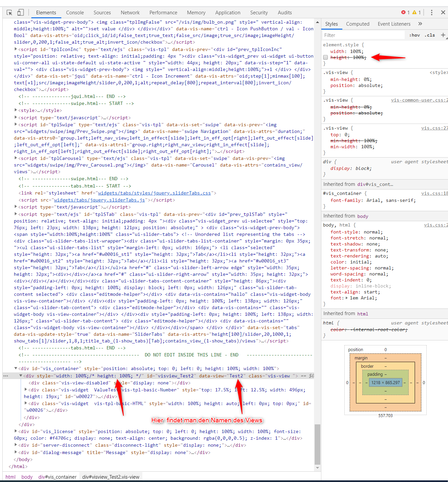This screenshot has width=448, height=482.
Task: Switch to the Computed sidebar tab
Action: pos(358,24)
